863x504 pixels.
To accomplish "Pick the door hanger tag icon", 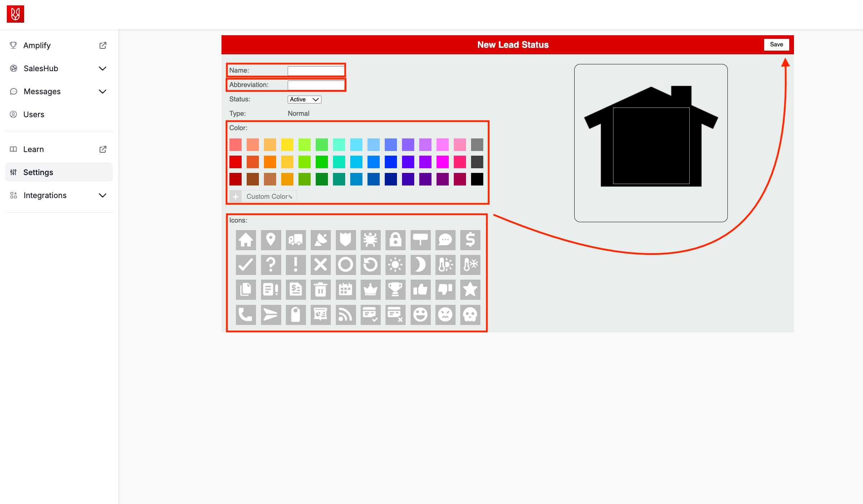I will (296, 315).
